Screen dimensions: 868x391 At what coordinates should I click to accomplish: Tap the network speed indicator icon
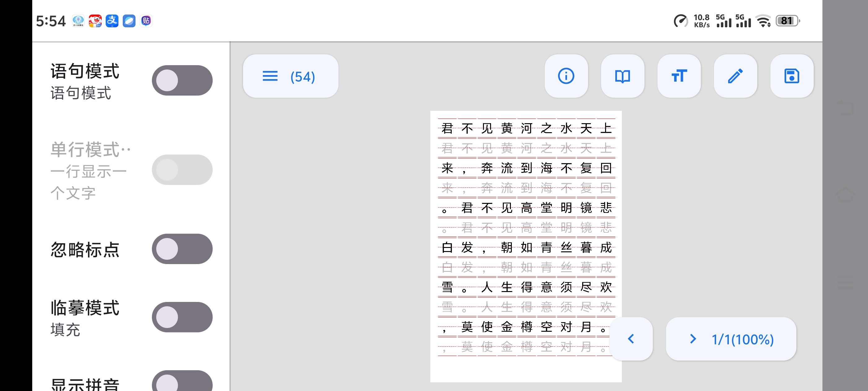tap(681, 21)
